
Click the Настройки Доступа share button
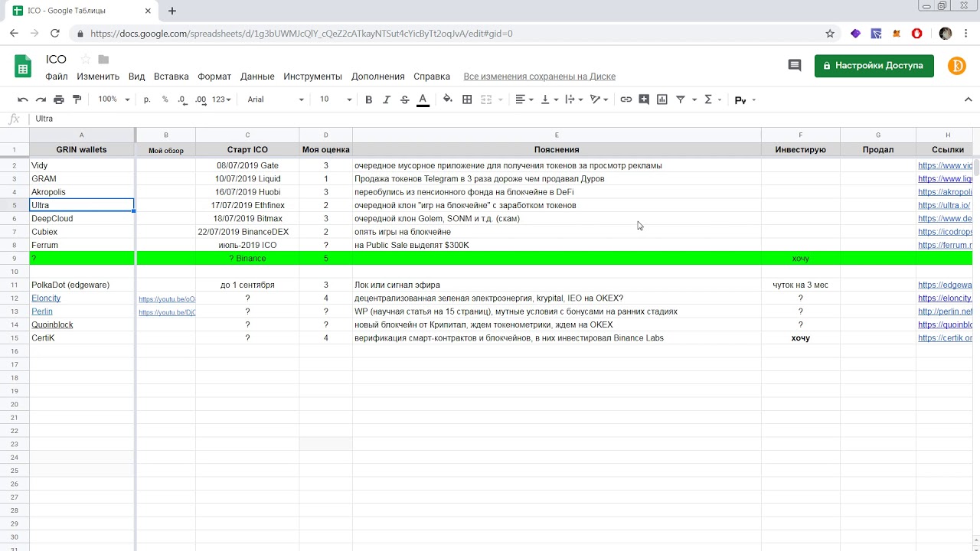tap(874, 66)
